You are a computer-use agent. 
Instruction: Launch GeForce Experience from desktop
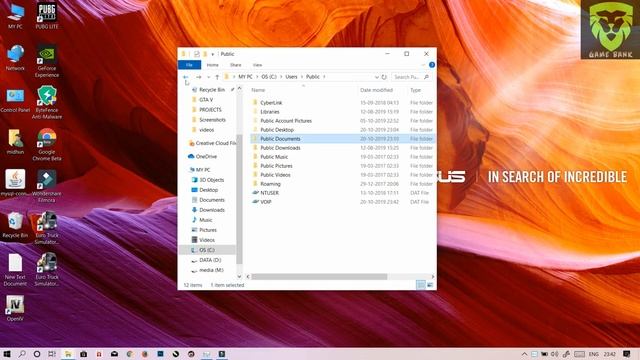[47, 60]
